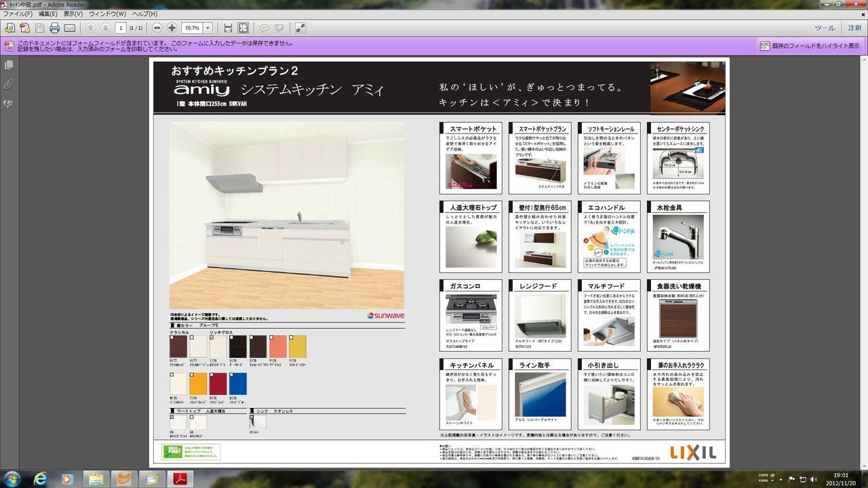Click the form document icon in purple bar

pyautogui.click(x=9, y=46)
